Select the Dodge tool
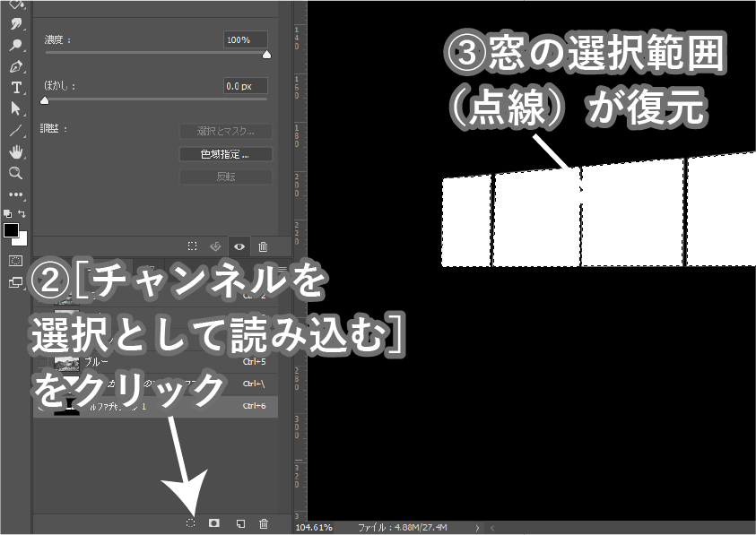This screenshot has height=535, width=756. (16, 45)
